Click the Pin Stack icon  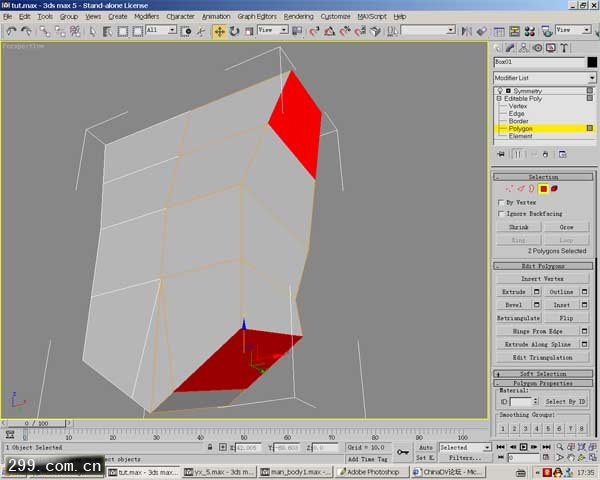click(x=501, y=154)
